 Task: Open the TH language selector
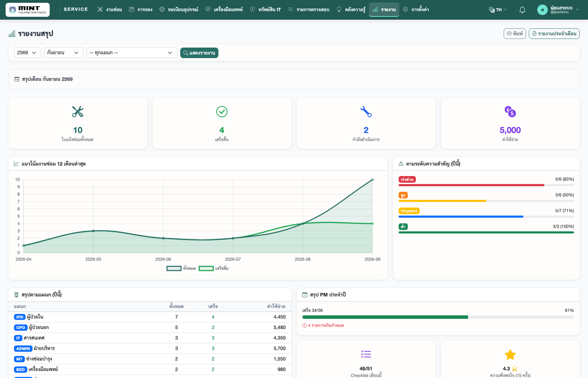498,10
